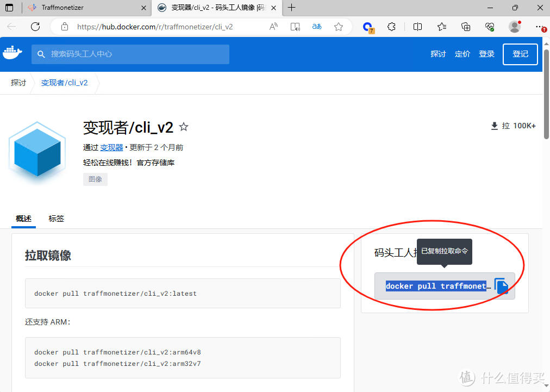Viewport: 550px width, 392px height.
Task: Click the 还支持 ARM: text
Action: (x=48, y=322)
